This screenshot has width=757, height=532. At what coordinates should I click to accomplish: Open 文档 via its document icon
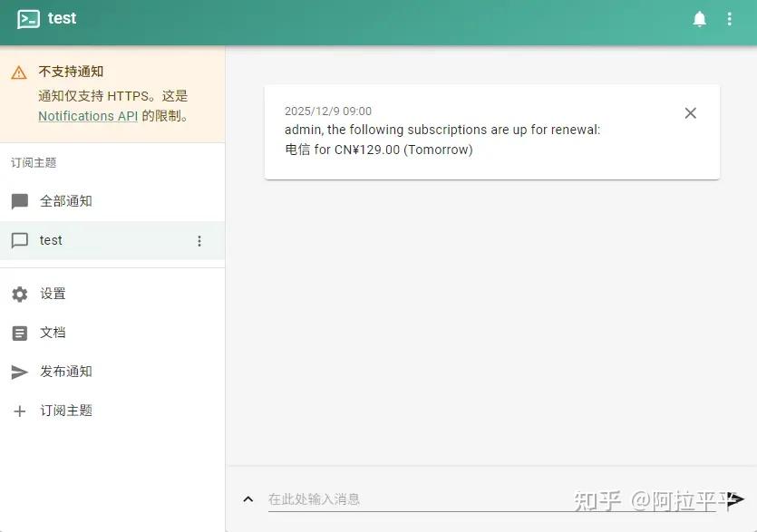(x=20, y=333)
